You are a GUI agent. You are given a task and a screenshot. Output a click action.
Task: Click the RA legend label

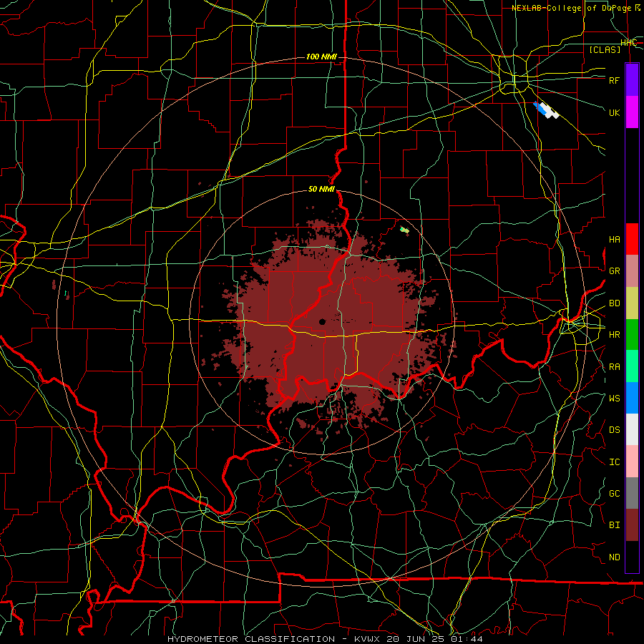614,367
